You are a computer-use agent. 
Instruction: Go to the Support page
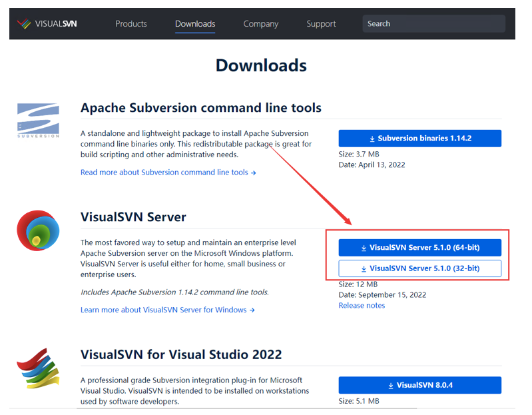point(321,24)
